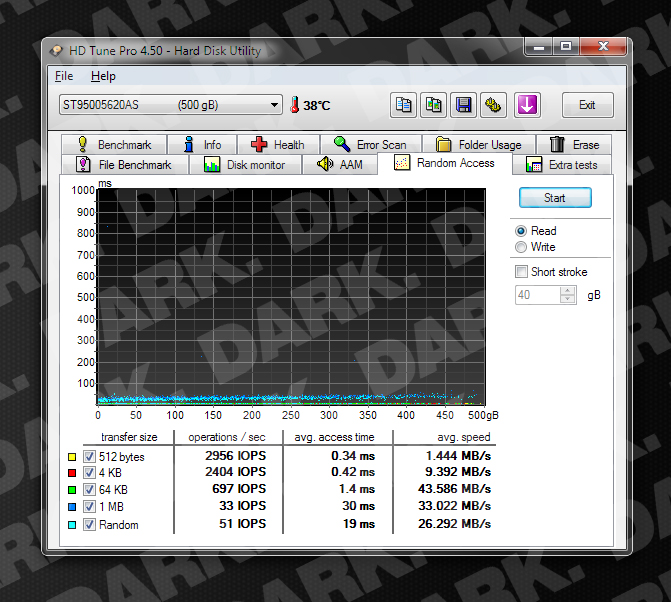This screenshot has width=671, height=602.
Task: Select the Write radio button
Action: (x=521, y=247)
